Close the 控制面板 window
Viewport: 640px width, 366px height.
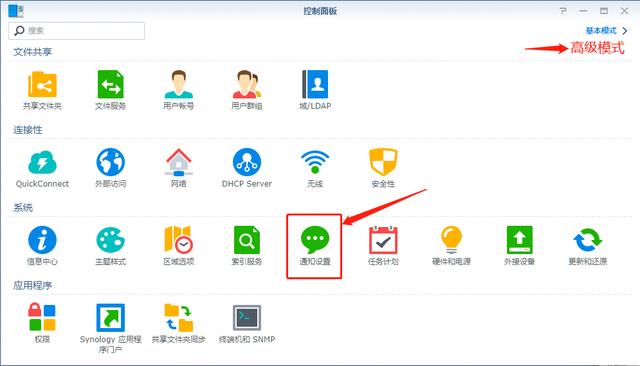[x=624, y=11]
